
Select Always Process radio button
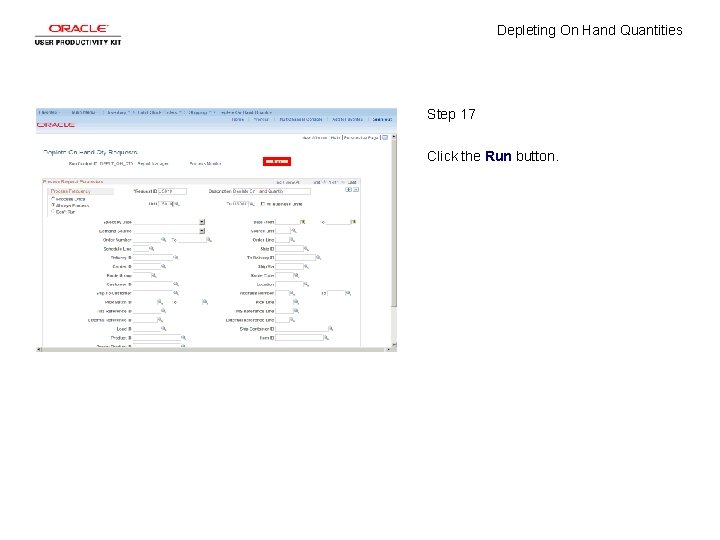click(x=53, y=205)
